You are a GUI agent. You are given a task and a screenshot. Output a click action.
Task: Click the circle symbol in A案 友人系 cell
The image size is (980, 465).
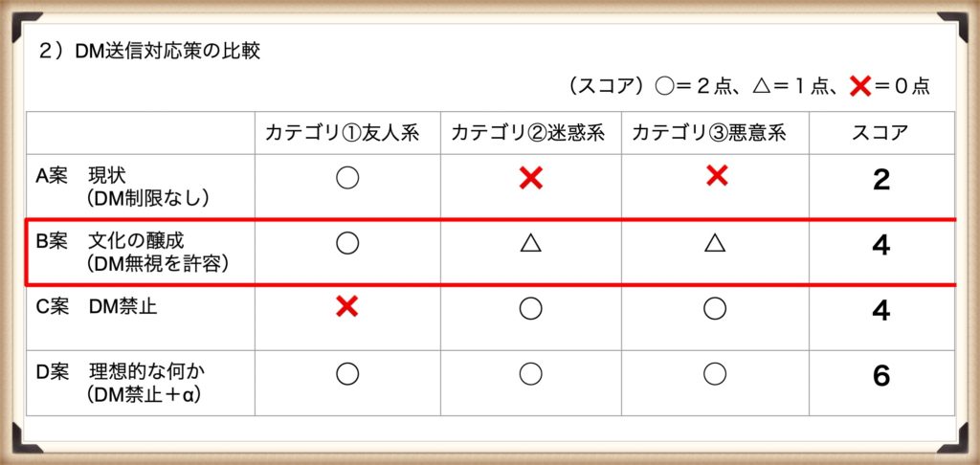(x=346, y=178)
